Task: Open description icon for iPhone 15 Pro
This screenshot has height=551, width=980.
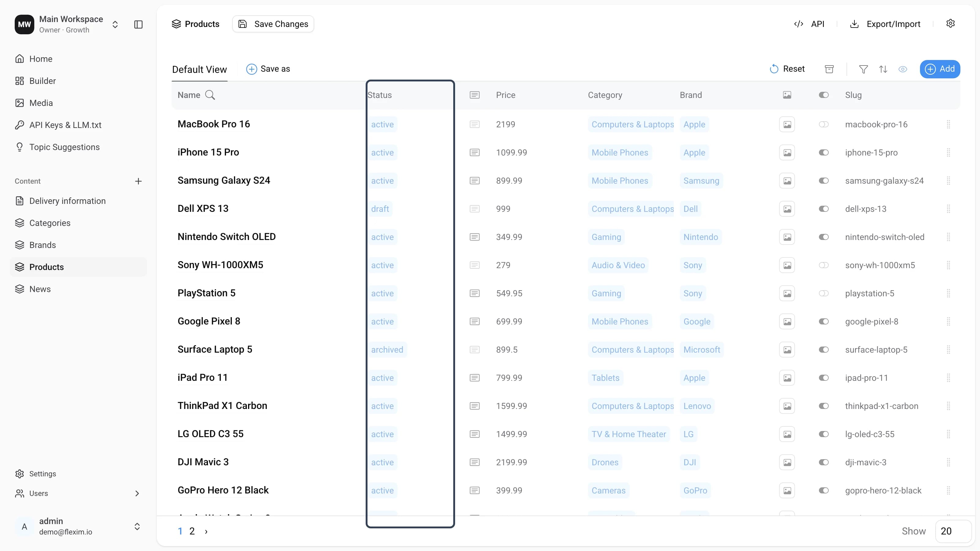Action: click(474, 152)
